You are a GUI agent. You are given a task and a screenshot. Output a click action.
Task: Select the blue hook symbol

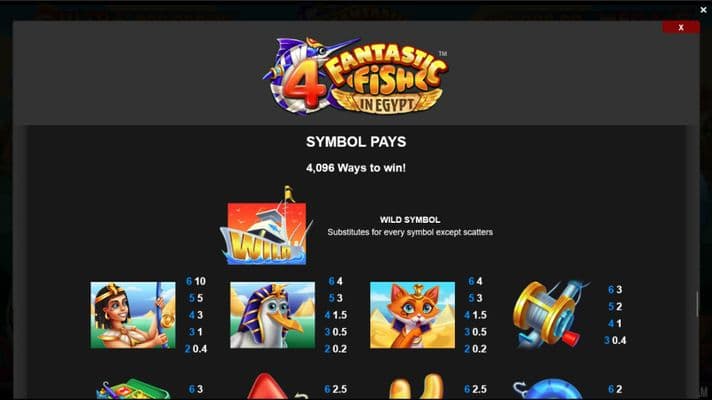[549, 389]
